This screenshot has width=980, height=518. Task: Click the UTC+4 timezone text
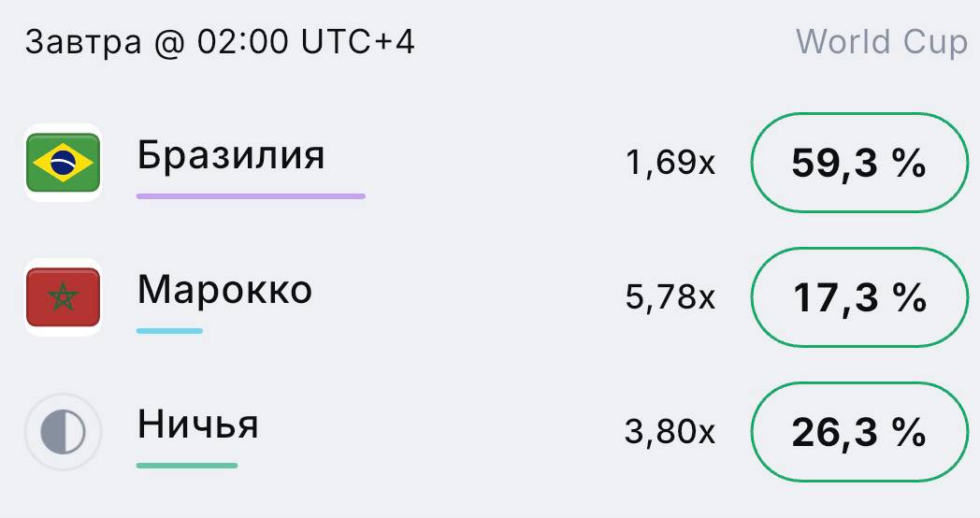click(x=357, y=42)
